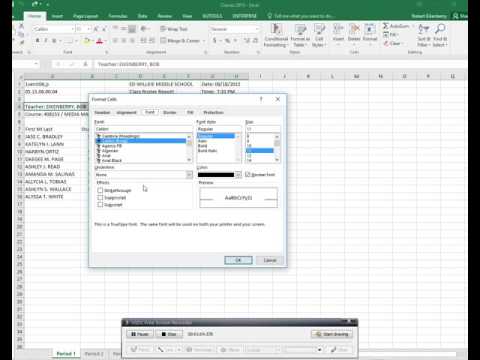The height and width of the screenshot is (360, 480).
Task: Click the Fill icon in Editing group
Action: tap(386, 35)
